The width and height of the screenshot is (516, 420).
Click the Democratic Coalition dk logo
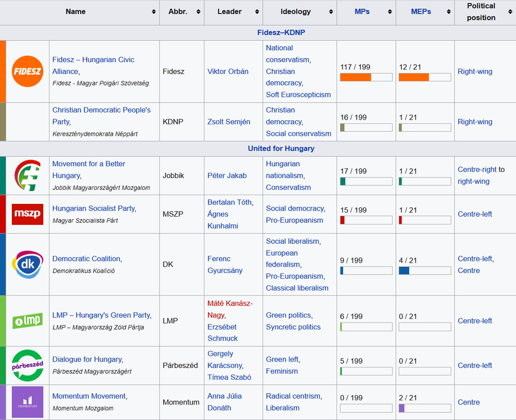(27, 264)
